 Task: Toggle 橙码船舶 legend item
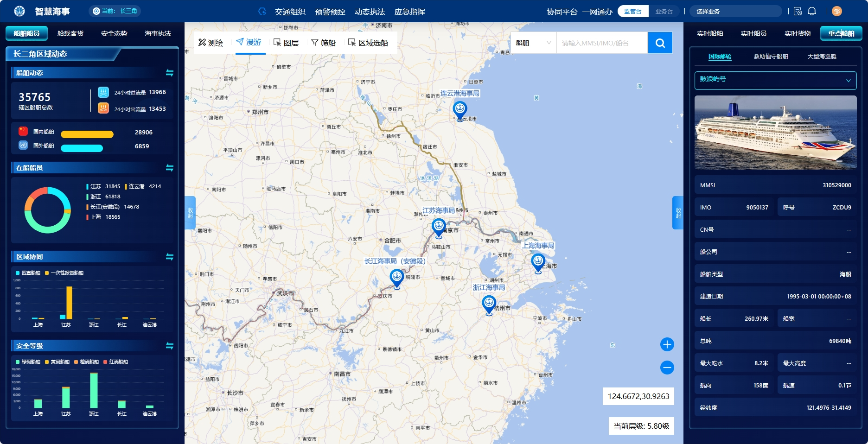tap(86, 362)
